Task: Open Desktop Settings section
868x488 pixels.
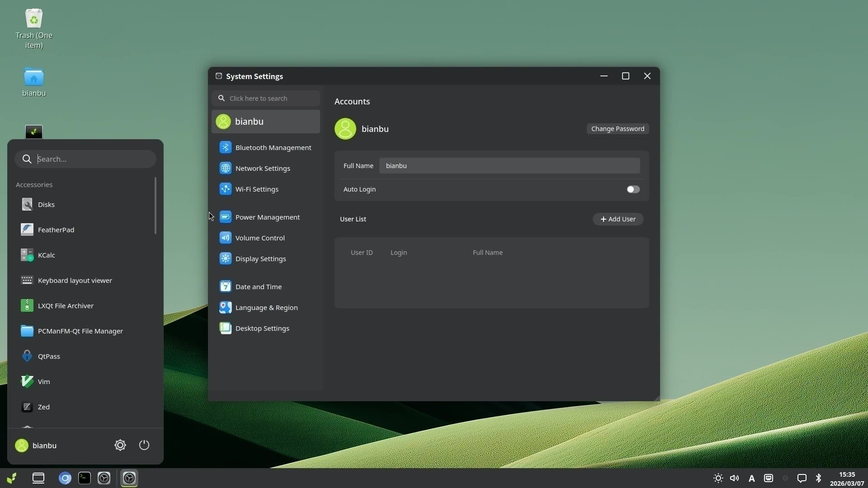Action: pos(265,328)
